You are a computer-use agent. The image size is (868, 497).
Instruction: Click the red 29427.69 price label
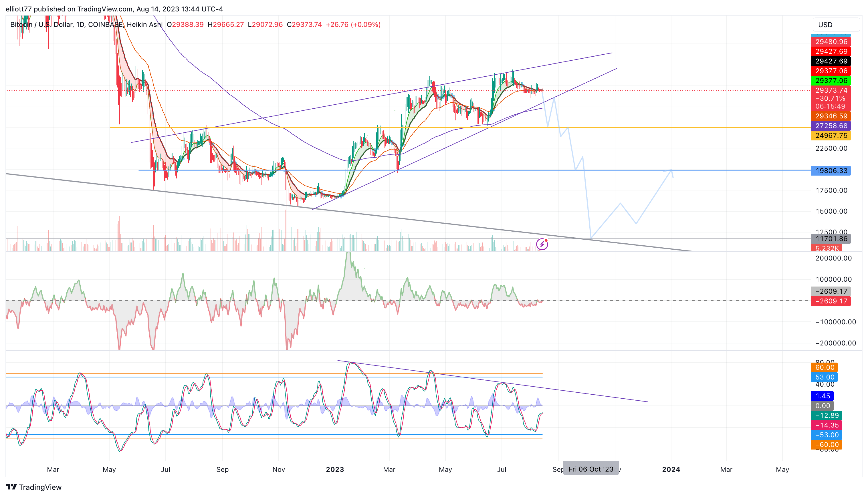pyautogui.click(x=831, y=51)
